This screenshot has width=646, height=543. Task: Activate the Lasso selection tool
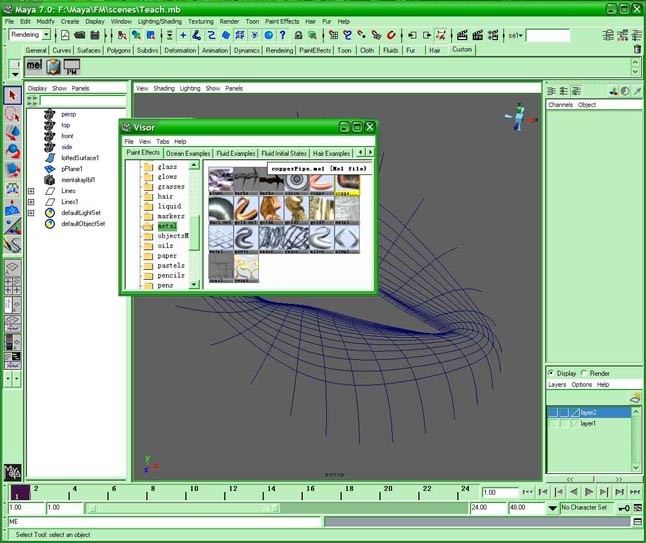12,114
